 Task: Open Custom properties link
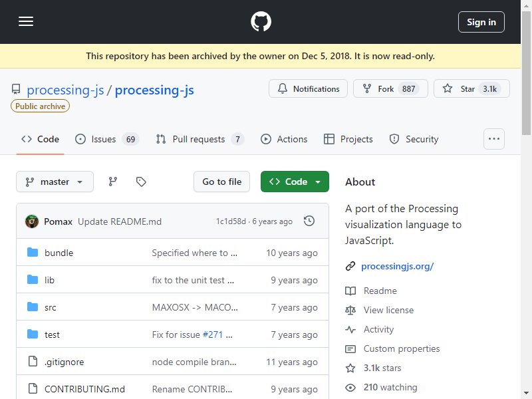pyautogui.click(x=402, y=348)
